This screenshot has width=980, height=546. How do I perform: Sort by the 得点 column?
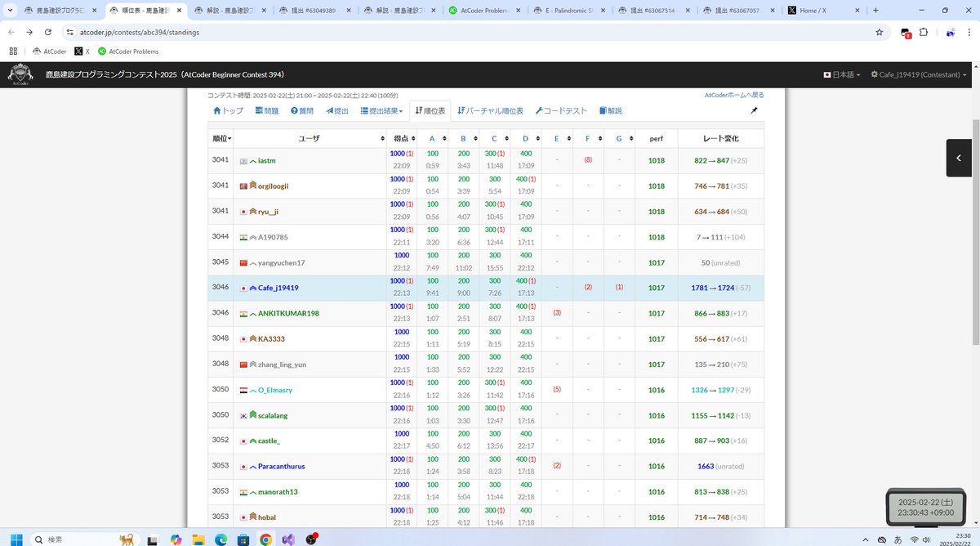(402, 138)
